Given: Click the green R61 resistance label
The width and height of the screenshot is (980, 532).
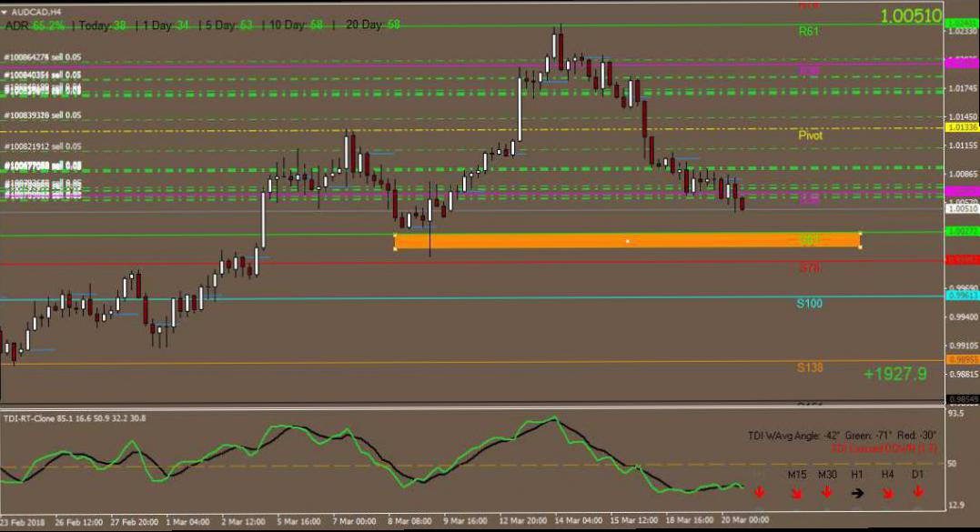Looking at the screenshot, I should point(808,31).
